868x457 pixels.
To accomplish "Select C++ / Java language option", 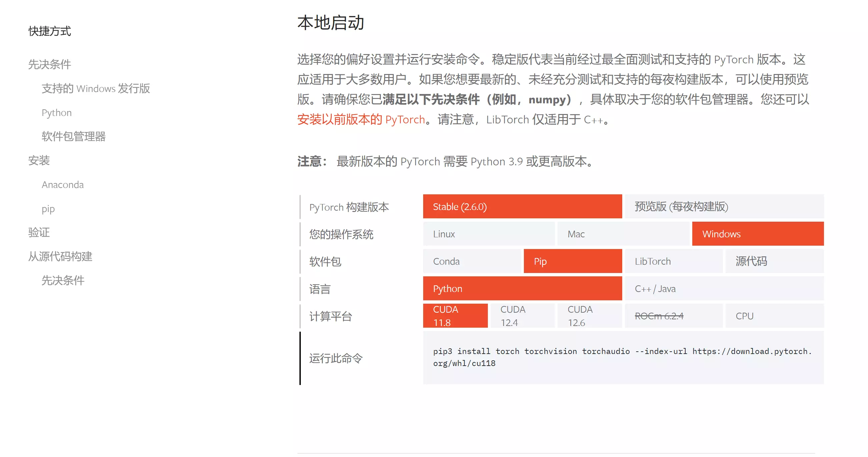I will [724, 289].
